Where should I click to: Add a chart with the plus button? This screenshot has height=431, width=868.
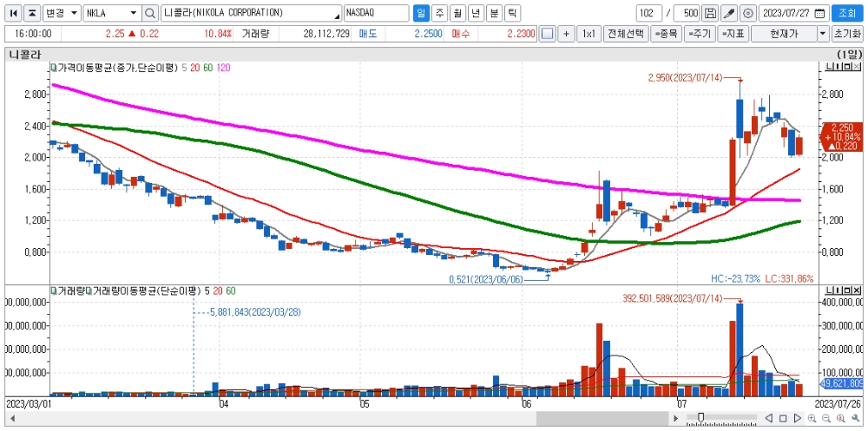click(x=566, y=34)
